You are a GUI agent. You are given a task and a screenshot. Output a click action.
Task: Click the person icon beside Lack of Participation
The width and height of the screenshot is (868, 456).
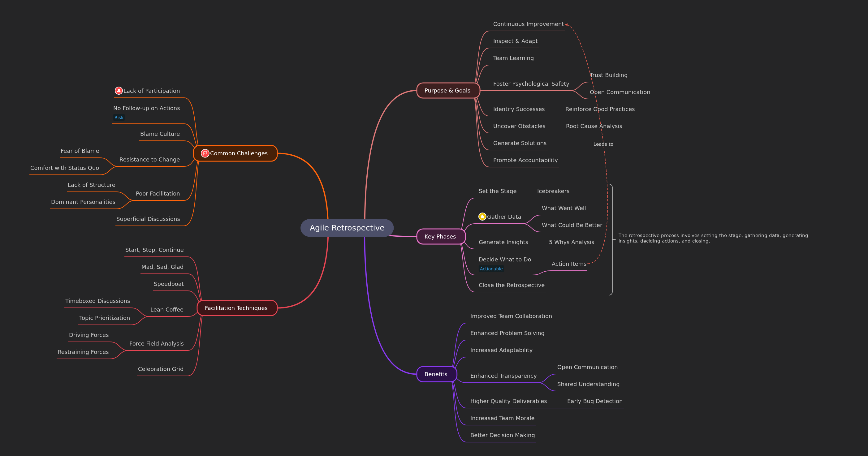pos(119,91)
